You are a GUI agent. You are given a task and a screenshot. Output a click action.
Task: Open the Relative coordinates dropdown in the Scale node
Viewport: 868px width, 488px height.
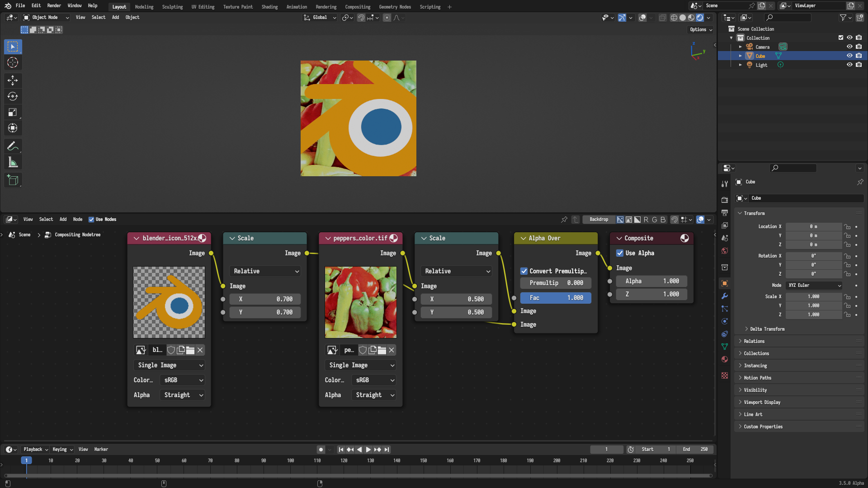click(265, 271)
